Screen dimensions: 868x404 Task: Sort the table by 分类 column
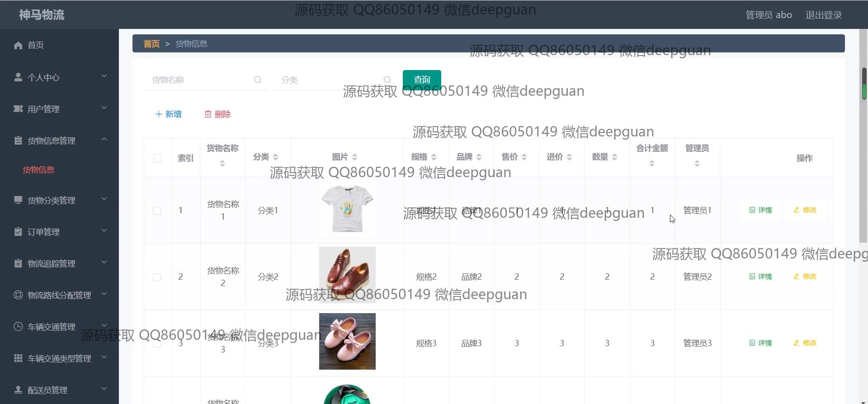[x=275, y=157]
